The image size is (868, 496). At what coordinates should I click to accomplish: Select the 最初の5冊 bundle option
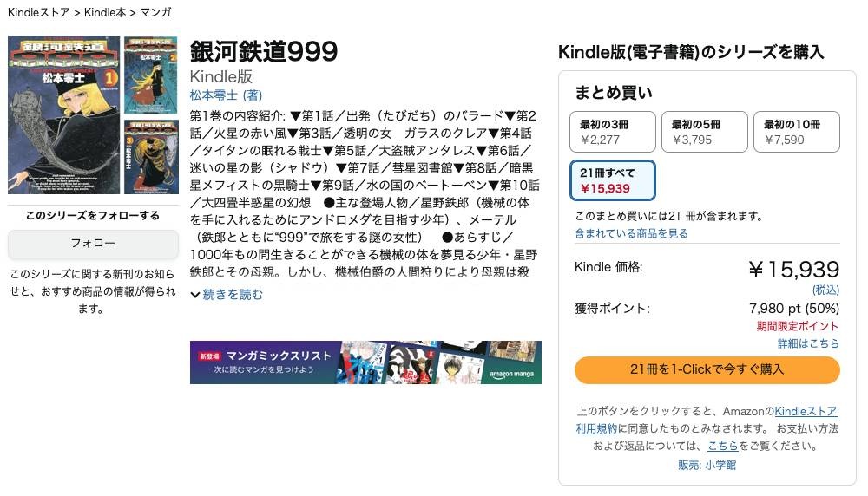click(704, 132)
